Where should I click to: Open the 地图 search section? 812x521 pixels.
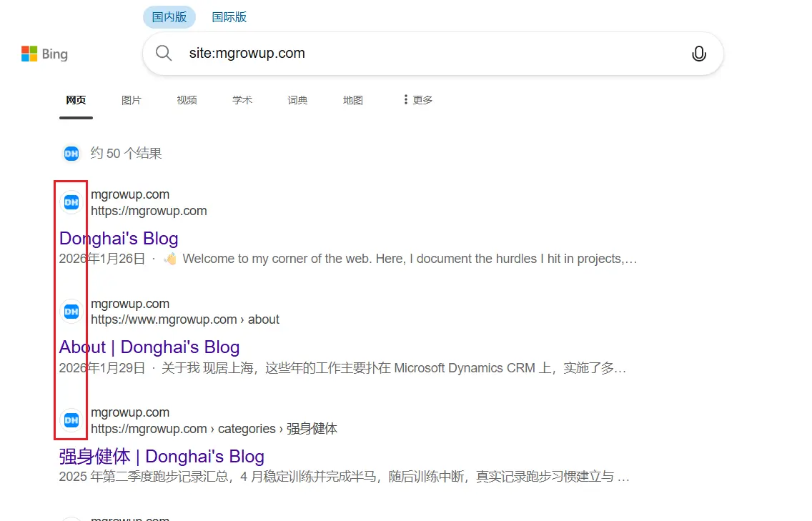352,100
